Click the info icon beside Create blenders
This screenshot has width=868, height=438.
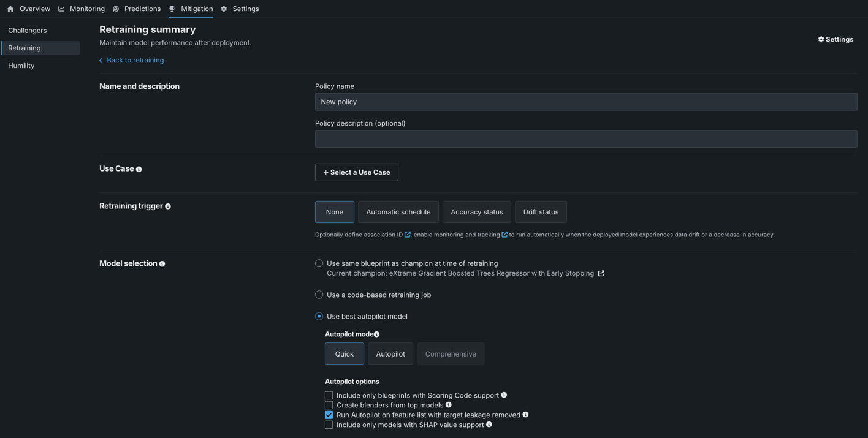449,405
